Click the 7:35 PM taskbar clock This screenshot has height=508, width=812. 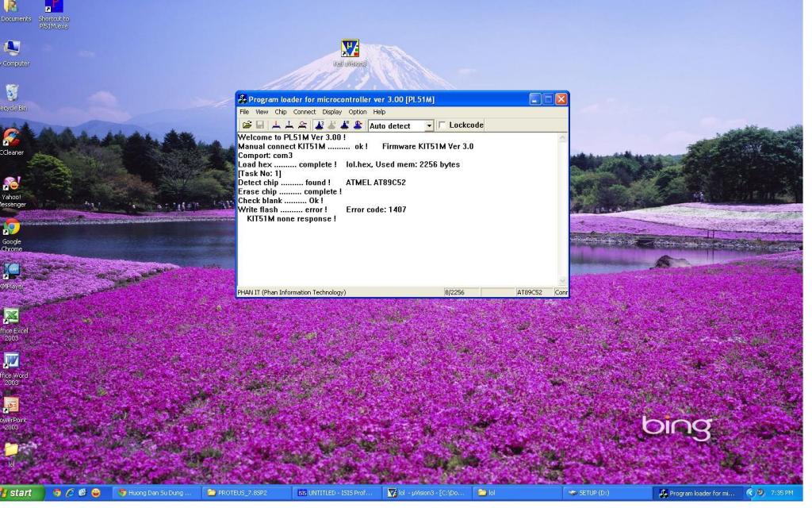[781, 493]
